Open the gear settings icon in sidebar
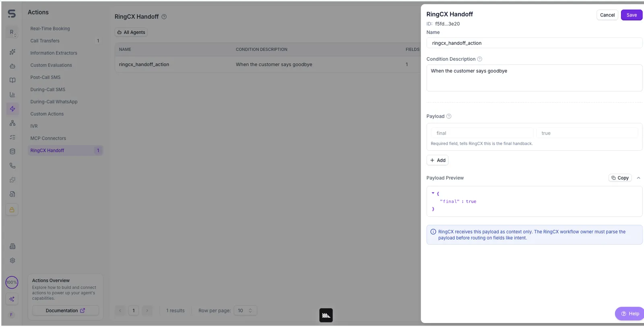 [x=12, y=261]
